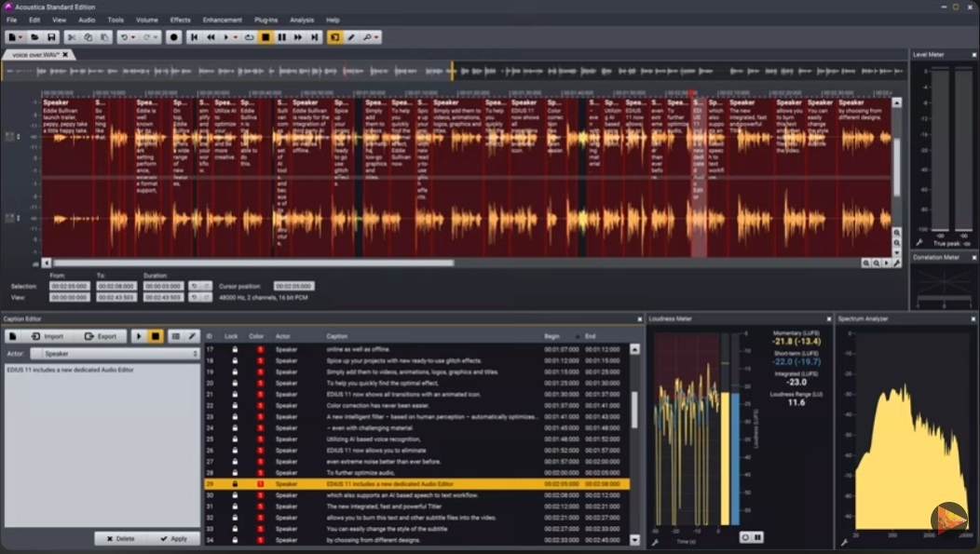Close the Loudness Meter panel
The image size is (980, 554).
829,319
